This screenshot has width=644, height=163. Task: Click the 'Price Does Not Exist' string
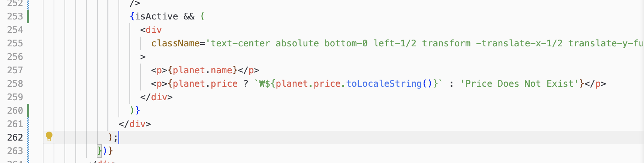520,84
